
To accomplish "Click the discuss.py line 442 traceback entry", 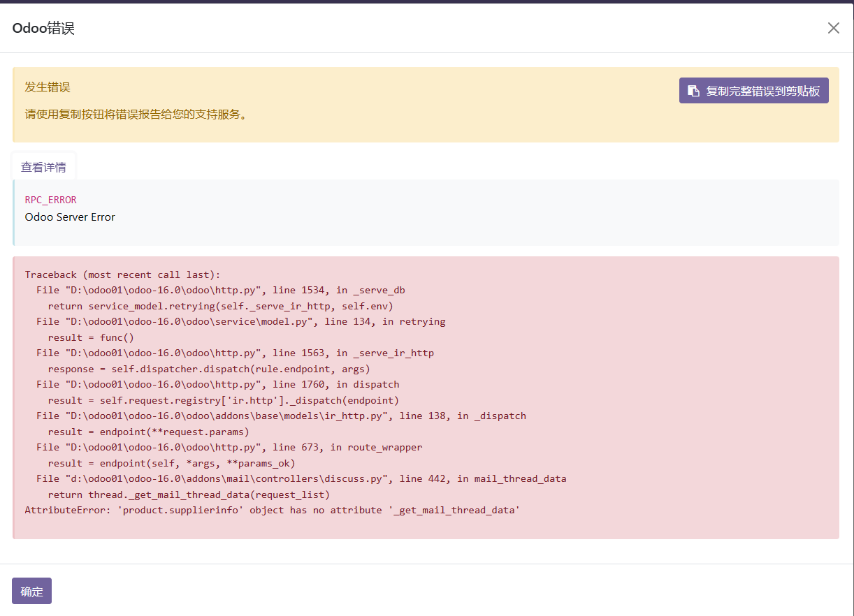I will (x=301, y=478).
